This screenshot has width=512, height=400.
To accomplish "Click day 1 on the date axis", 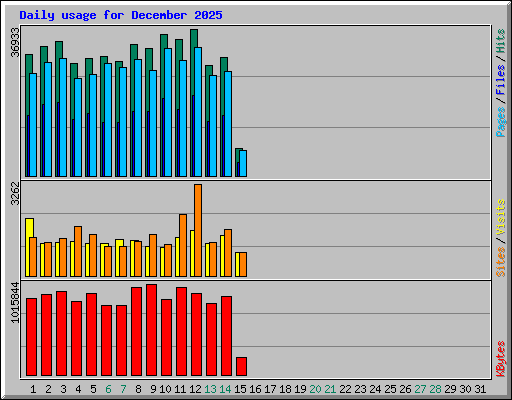I will click(33, 389).
